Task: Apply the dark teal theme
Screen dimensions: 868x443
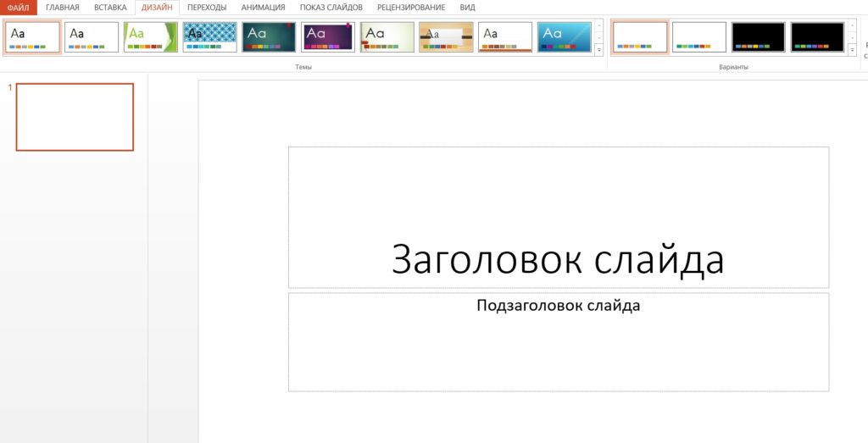Action: [x=269, y=37]
